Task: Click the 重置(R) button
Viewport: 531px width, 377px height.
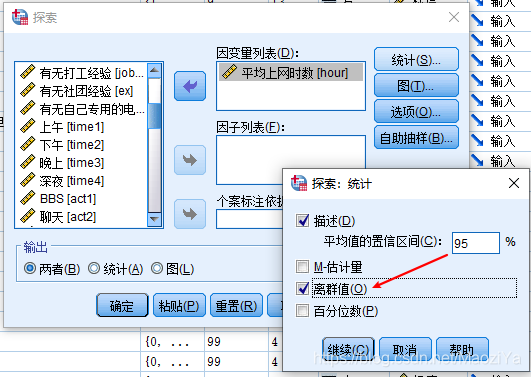Action: [x=236, y=305]
